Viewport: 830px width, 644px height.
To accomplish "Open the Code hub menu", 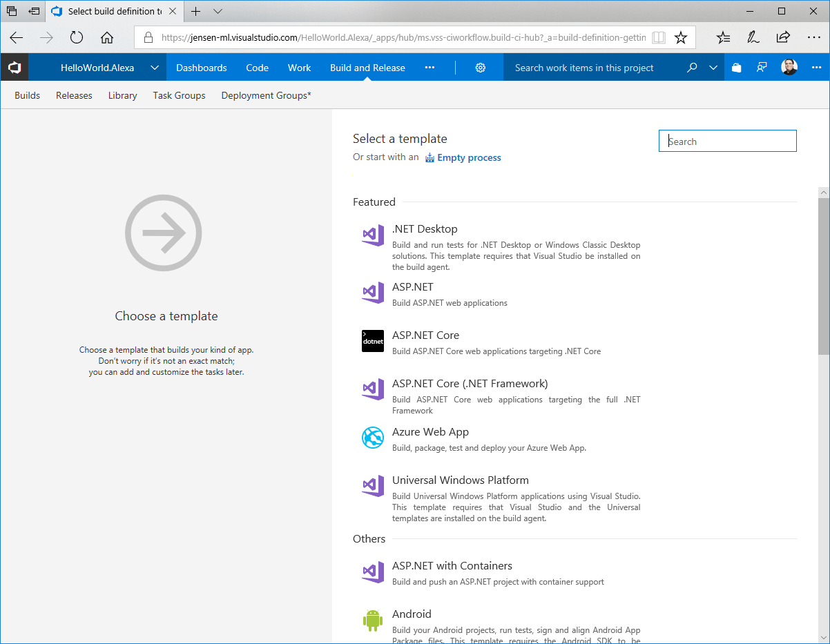I will click(x=257, y=68).
